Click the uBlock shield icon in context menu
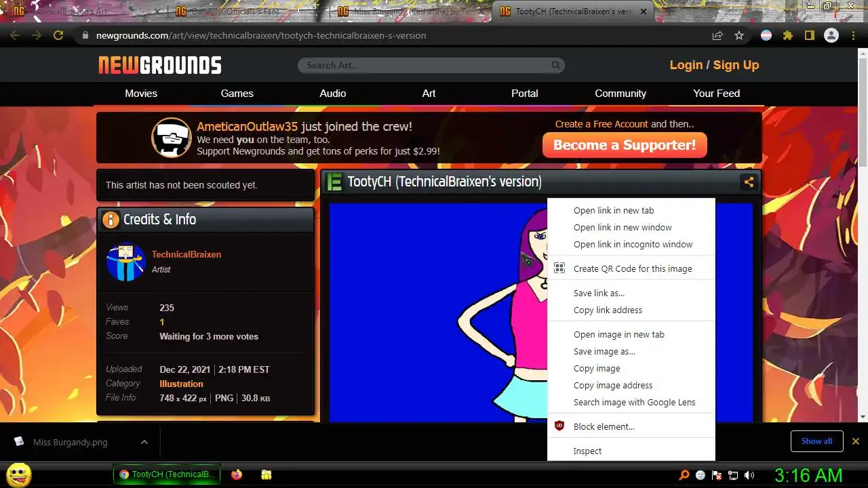Screen dimensions: 868x488 coord(559,426)
